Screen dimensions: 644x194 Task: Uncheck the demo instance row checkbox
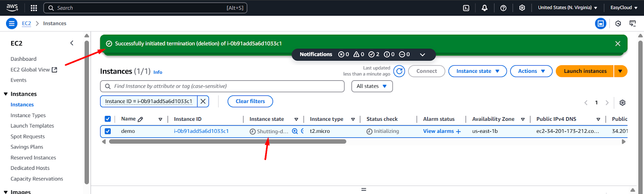click(107, 131)
